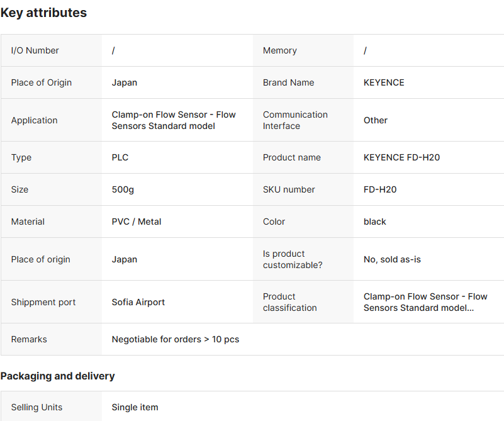Click the Is product customizable? label

click(x=293, y=259)
